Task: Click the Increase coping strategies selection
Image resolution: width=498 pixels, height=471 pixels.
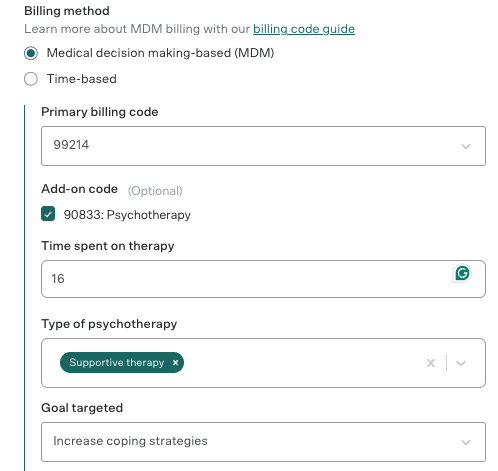Action: tap(130, 441)
